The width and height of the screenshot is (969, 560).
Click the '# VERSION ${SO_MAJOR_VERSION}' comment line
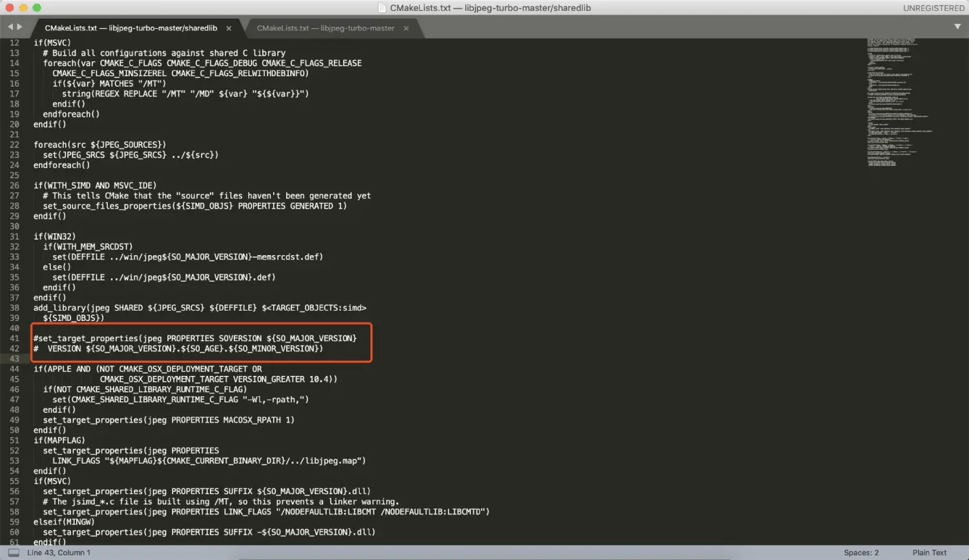(178, 349)
